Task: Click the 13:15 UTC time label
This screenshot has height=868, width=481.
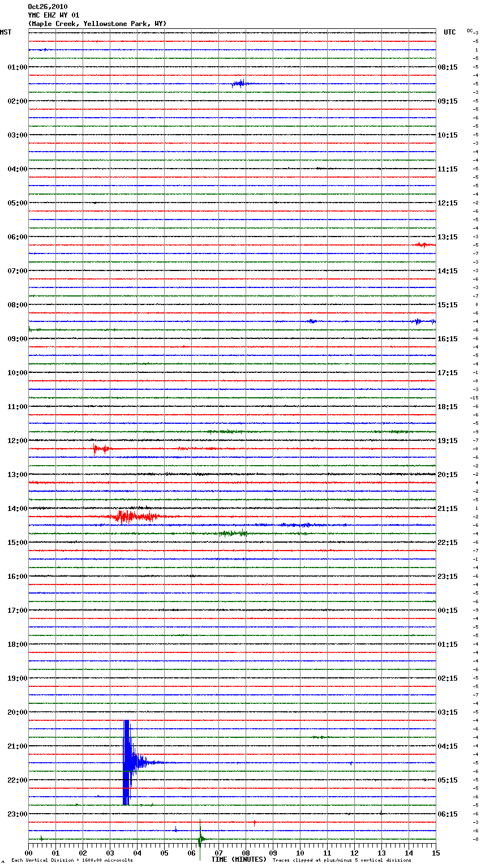Action: [448, 237]
